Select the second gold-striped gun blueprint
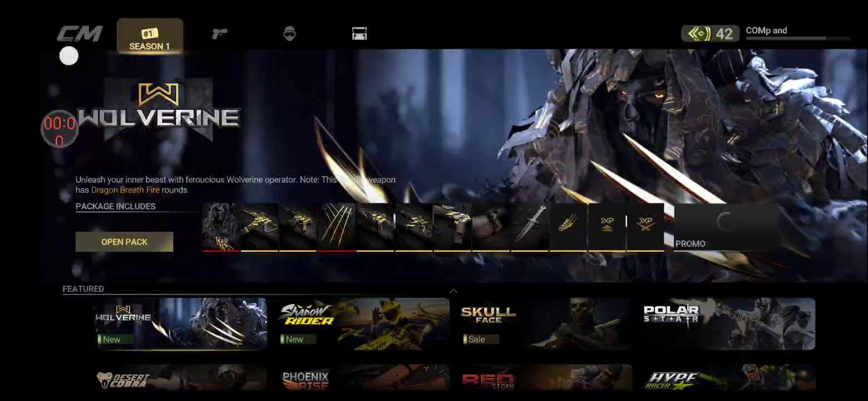 click(298, 227)
